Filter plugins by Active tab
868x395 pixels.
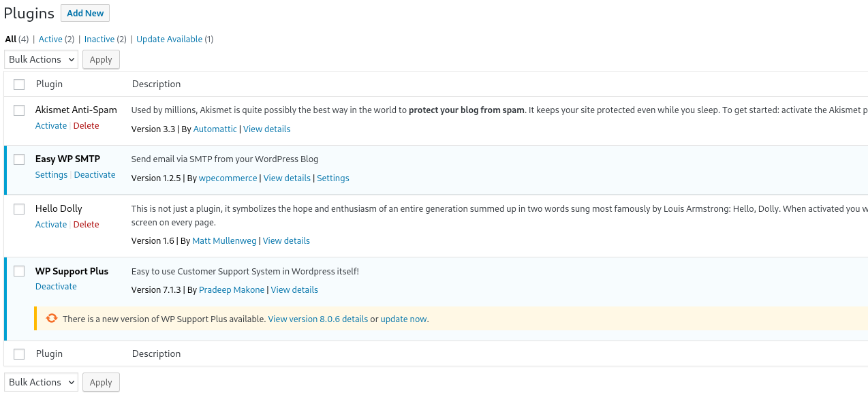coord(50,39)
